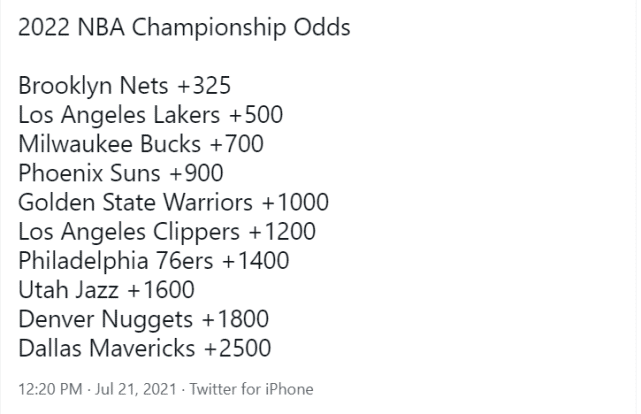Click the Los Angeles Clippers text
Image resolution: width=641 pixels, height=414 pixels.
coord(129,232)
